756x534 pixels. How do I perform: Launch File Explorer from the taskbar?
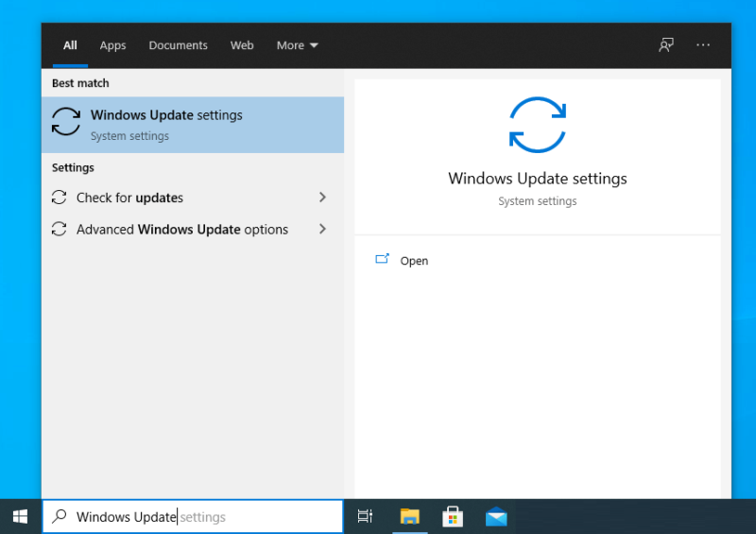[x=410, y=517]
